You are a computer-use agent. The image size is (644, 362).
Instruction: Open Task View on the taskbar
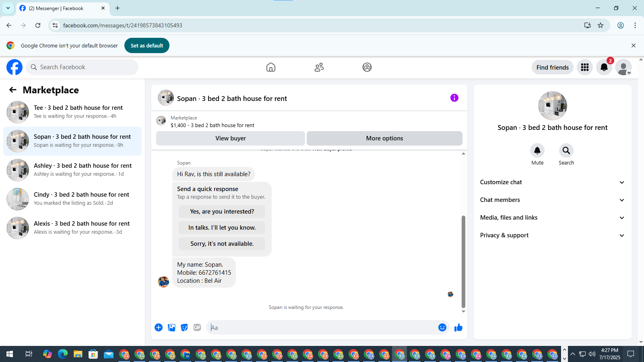click(x=29, y=354)
